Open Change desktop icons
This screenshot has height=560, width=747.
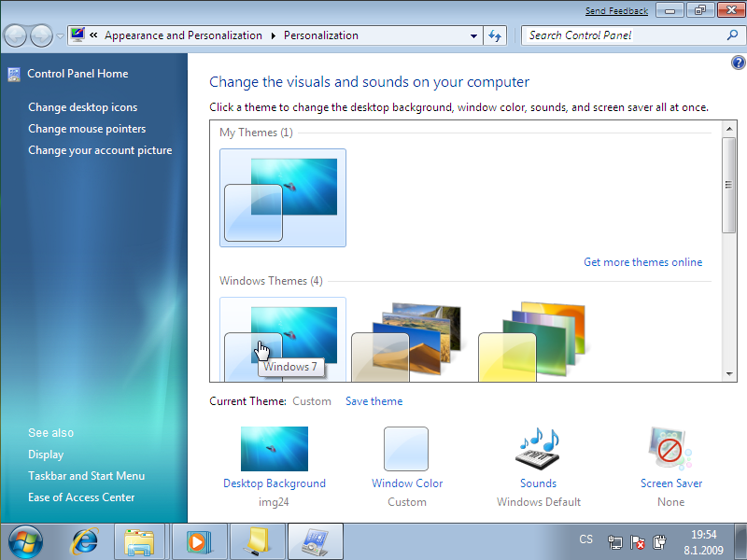tap(83, 107)
